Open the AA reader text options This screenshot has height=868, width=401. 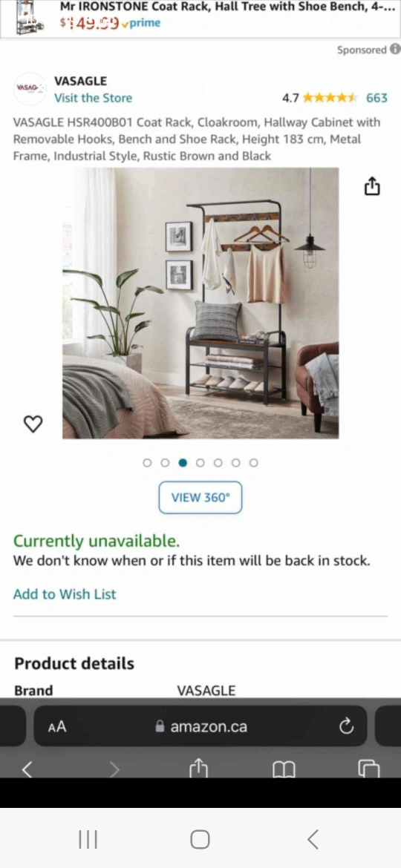click(x=57, y=726)
